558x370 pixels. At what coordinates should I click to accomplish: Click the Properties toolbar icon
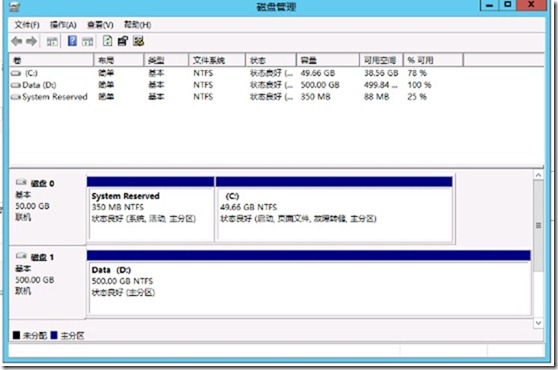(123, 41)
